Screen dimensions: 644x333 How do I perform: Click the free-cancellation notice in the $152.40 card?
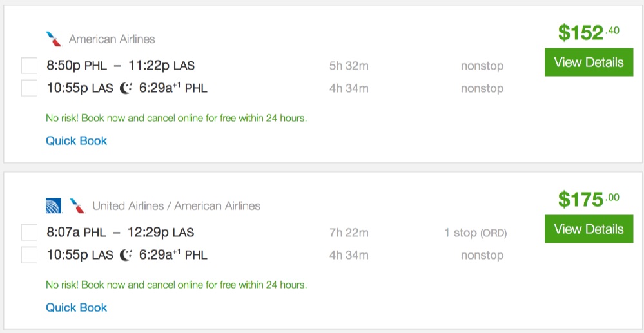tap(176, 118)
